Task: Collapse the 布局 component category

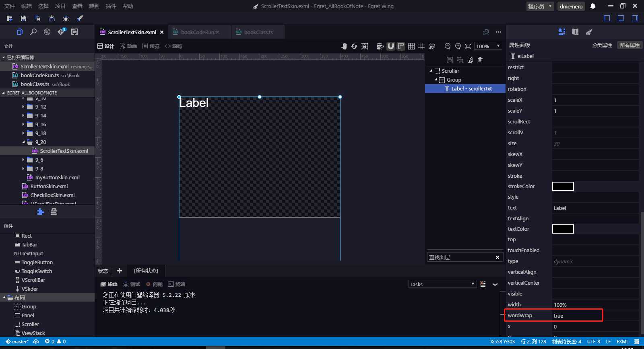Action: click(x=4, y=298)
